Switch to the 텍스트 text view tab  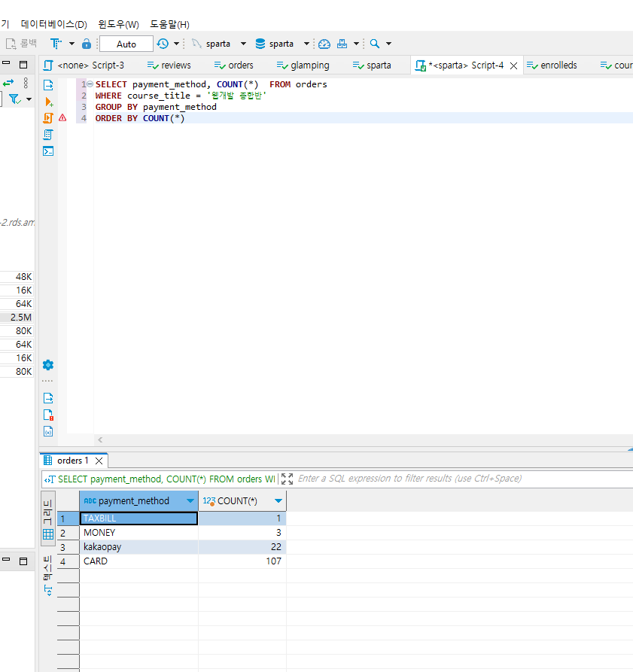(x=48, y=575)
